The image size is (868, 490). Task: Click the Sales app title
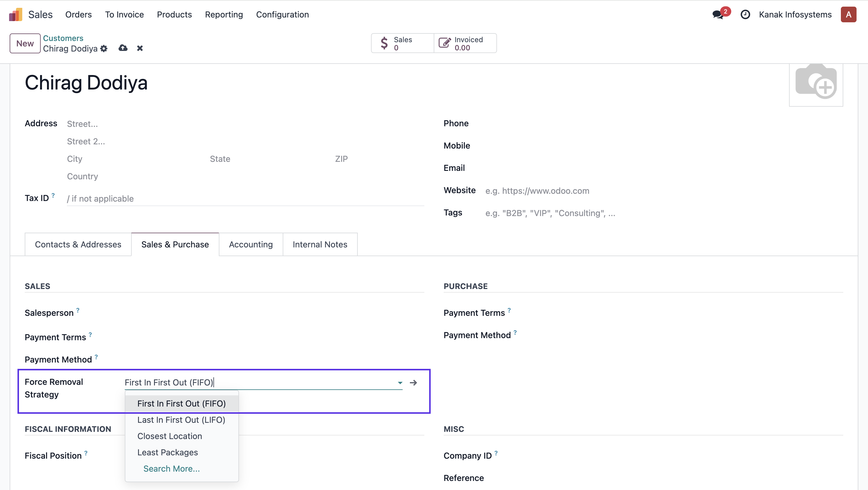40,14
